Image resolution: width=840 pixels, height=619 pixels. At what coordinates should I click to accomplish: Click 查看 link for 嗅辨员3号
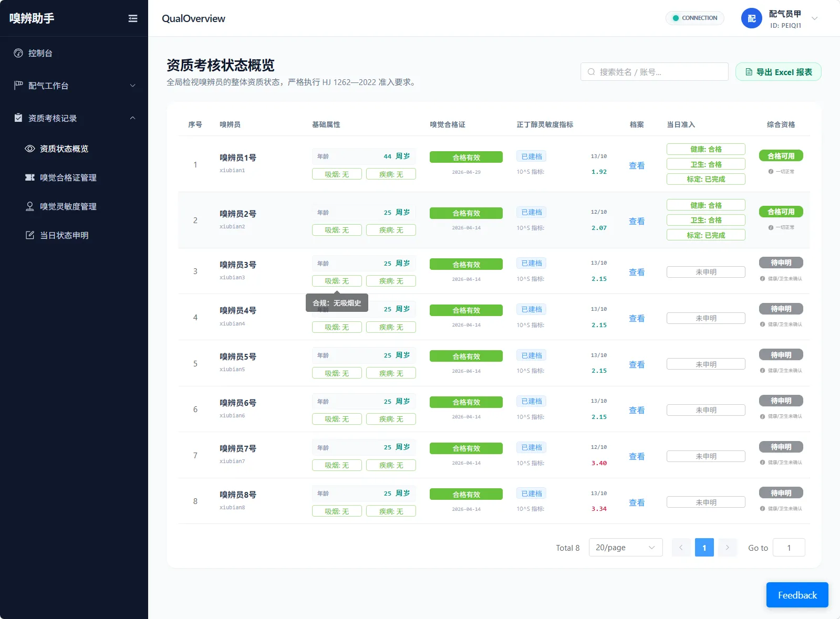coord(637,272)
